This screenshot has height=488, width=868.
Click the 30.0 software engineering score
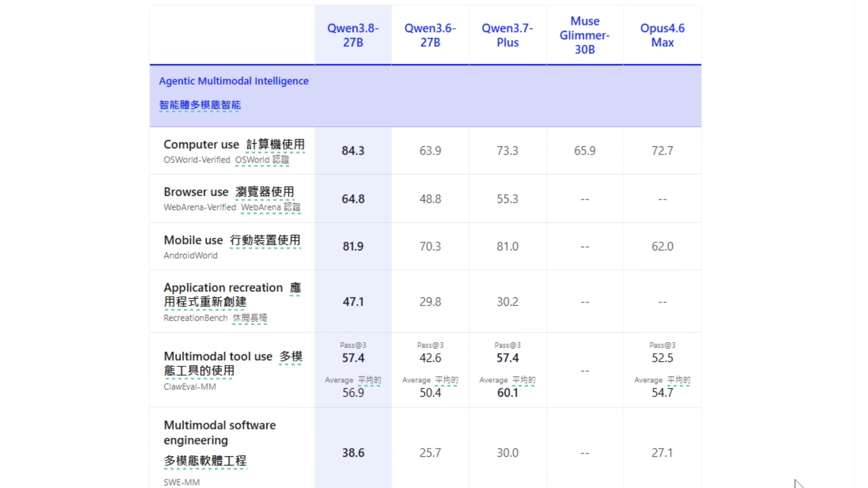point(508,453)
